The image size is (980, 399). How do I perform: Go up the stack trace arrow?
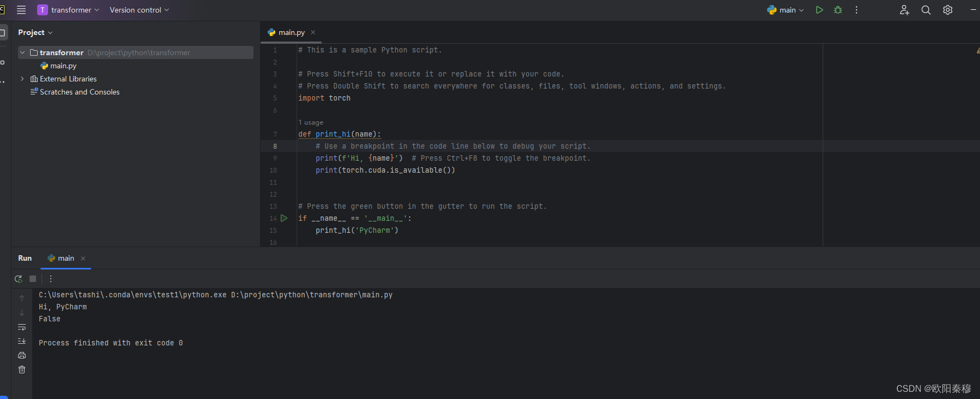(x=22, y=298)
